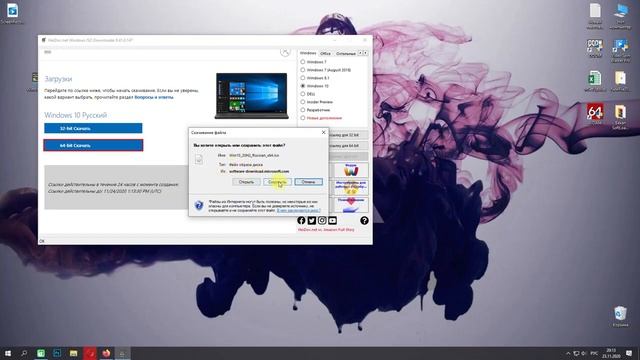This screenshot has width=640, height=360.
Task: Open the volume icon in the tray
Action: click(x=583, y=353)
